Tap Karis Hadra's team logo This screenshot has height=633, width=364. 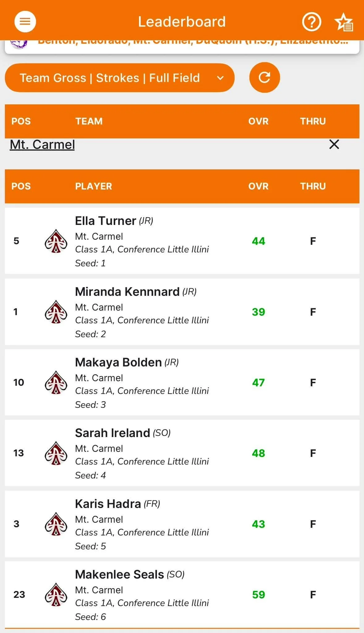pos(56,524)
